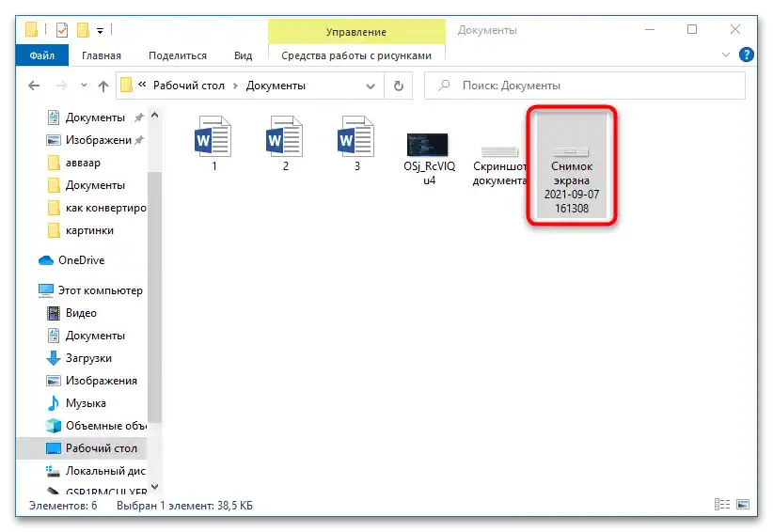
Task: Click the Поиск: Документы search field
Action: [585, 86]
